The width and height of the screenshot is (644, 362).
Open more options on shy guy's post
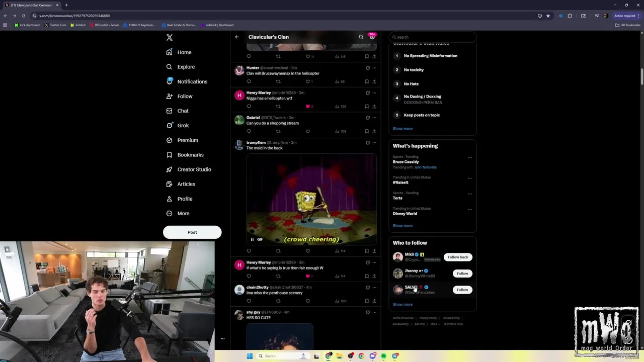click(x=374, y=312)
